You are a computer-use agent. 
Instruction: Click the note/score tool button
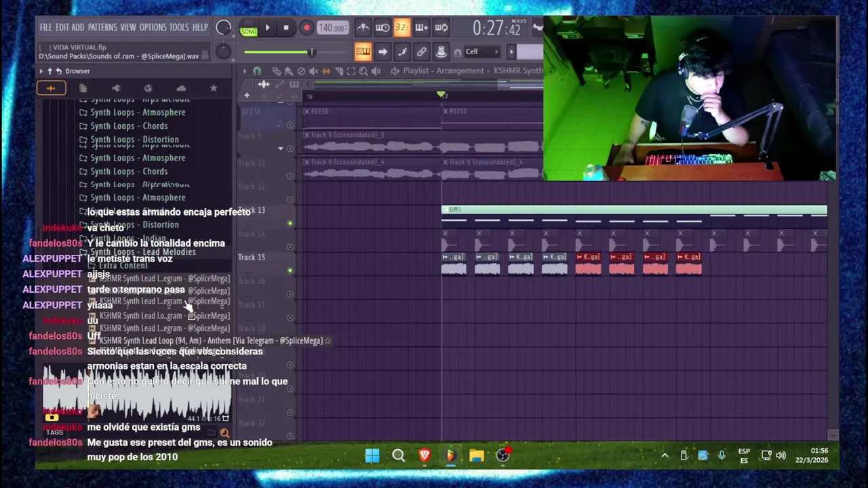pos(402,52)
